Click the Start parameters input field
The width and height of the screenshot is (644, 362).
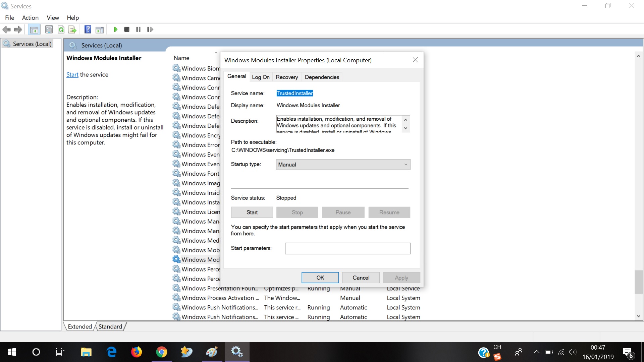click(348, 248)
